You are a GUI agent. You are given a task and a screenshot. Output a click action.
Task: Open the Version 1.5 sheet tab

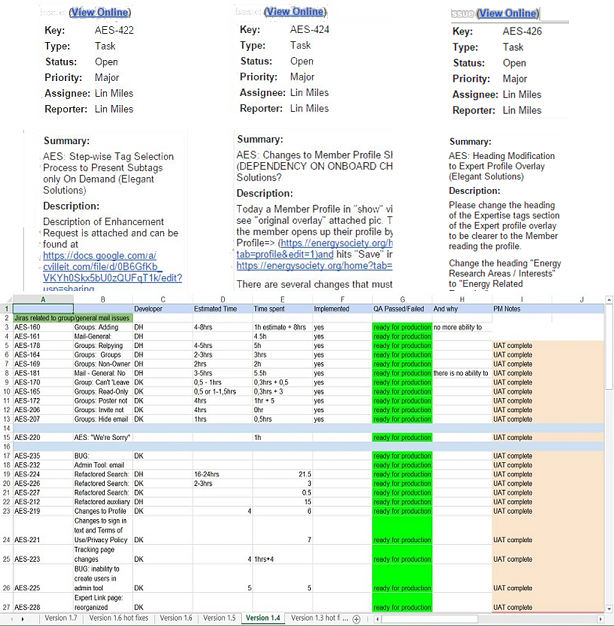pyautogui.click(x=220, y=618)
